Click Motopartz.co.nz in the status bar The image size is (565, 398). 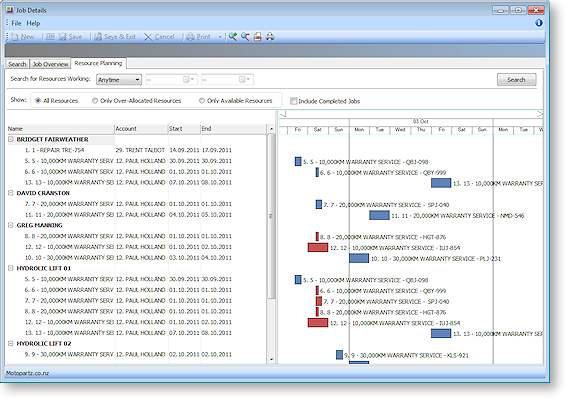pos(27,374)
